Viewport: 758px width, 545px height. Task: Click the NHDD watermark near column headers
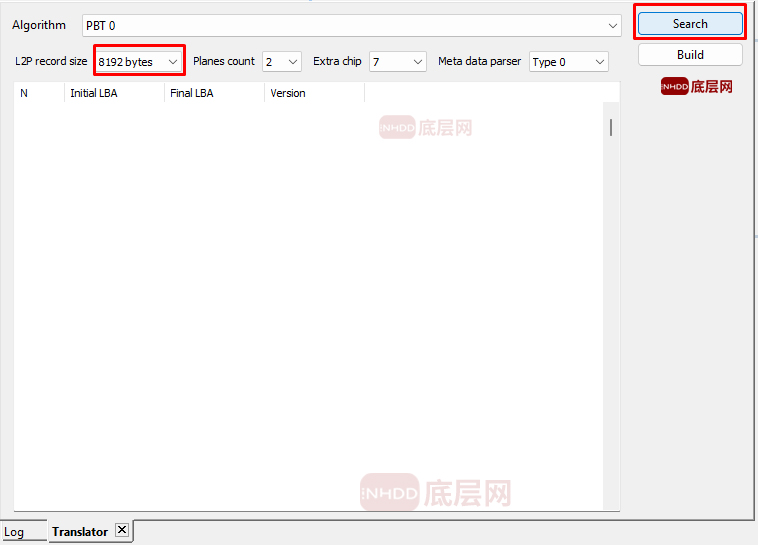click(425, 127)
